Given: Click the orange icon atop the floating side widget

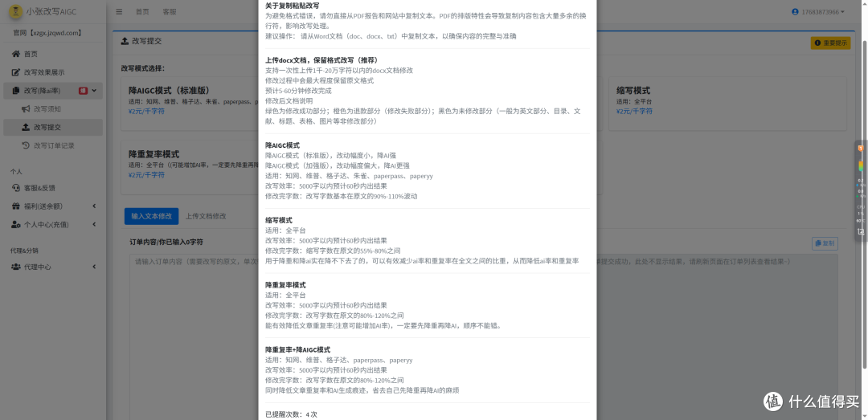Looking at the screenshot, I should (861, 149).
